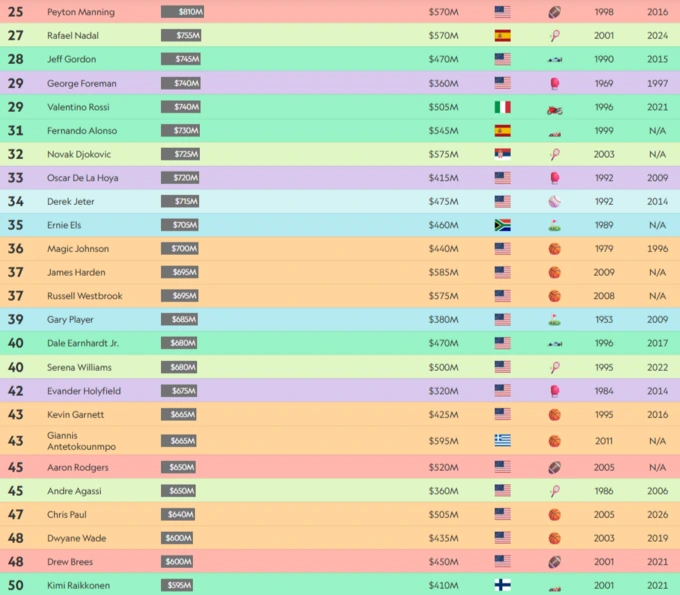This screenshot has height=595, width=680.
Task: Click the golf icon in Ernie Els's row
Action: tap(555, 225)
